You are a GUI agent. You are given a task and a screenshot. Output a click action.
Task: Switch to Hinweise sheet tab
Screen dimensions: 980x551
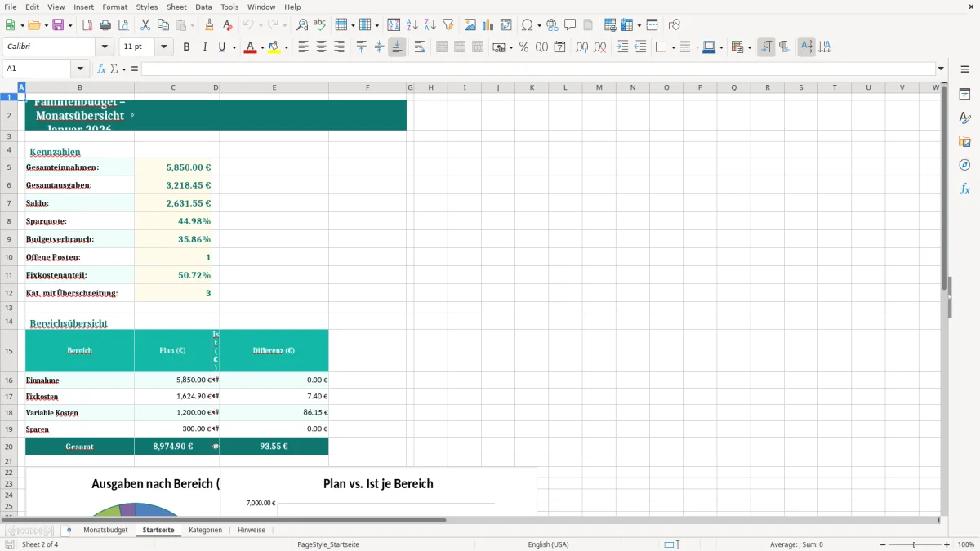252,530
